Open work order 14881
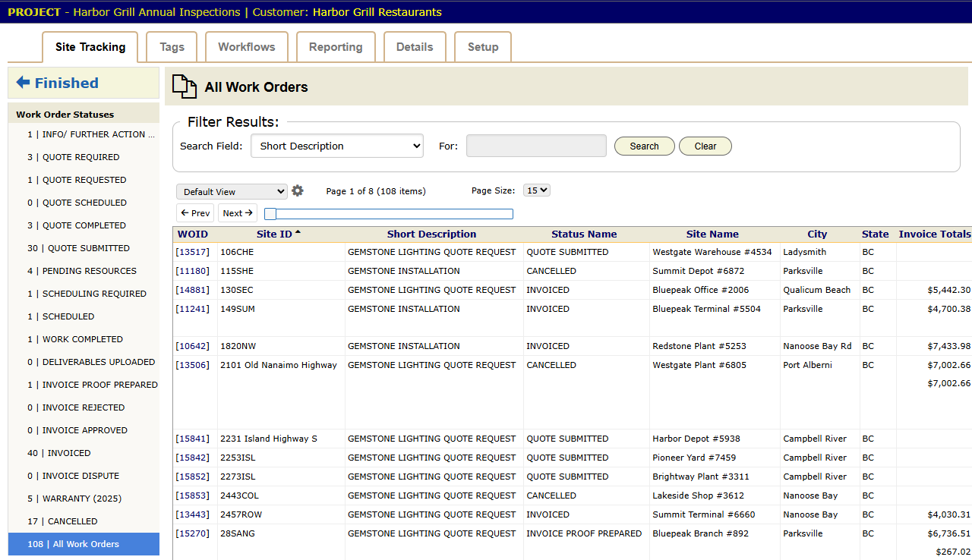Viewport: 972px width, 560px height. pos(193,290)
